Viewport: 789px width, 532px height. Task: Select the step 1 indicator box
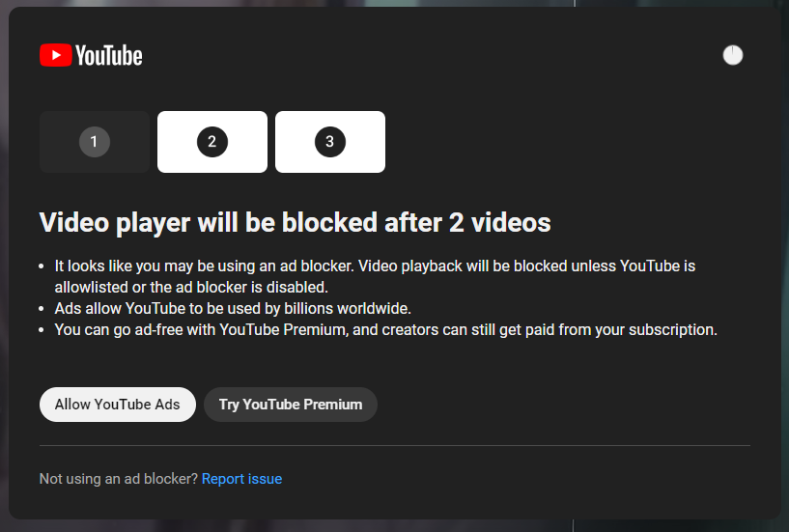(x=95, y=142)
